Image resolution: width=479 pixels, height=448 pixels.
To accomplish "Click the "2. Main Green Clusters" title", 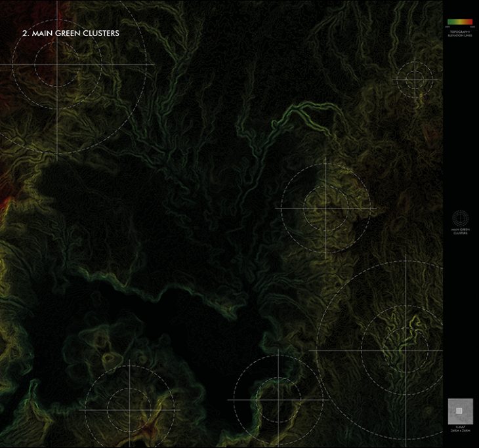I will 70,32.
